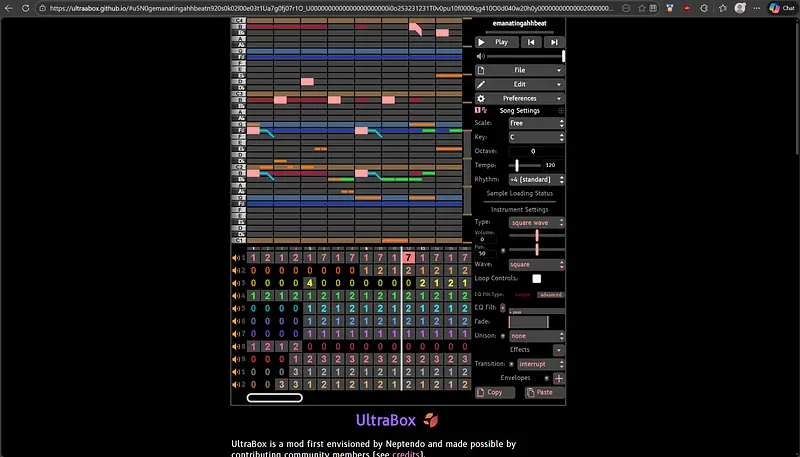The height and width of the screenshot is (457, 800).
Task: Expand the instrument Type dropdown
Action: (537, 222)
